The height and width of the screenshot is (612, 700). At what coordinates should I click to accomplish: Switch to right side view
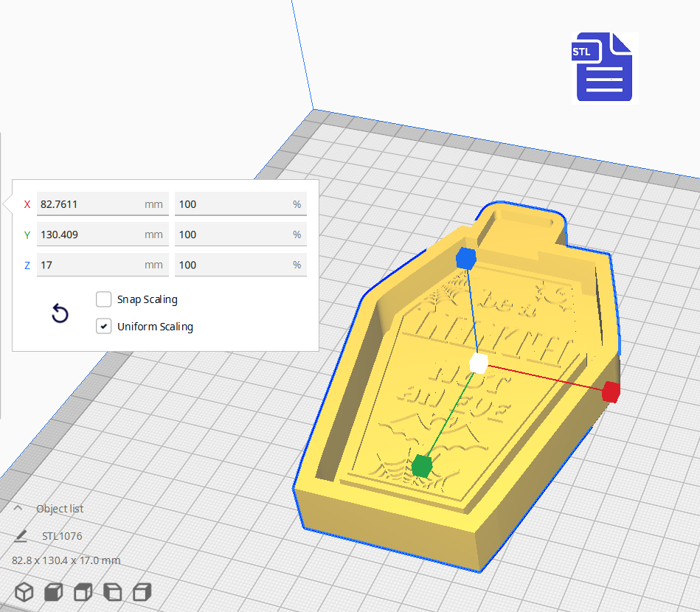[x=140, y=591]
